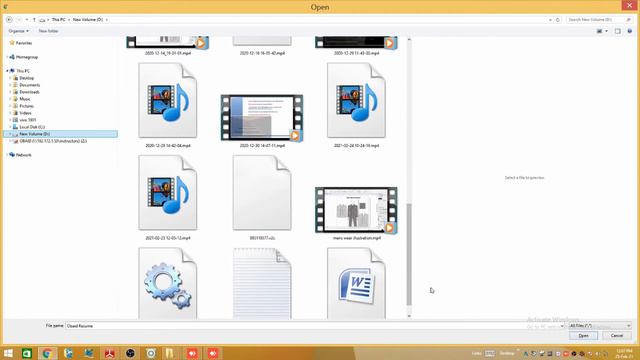Click the Change your view icon
The width and height of the screenshot is (640, 360).
coord(600,31)
